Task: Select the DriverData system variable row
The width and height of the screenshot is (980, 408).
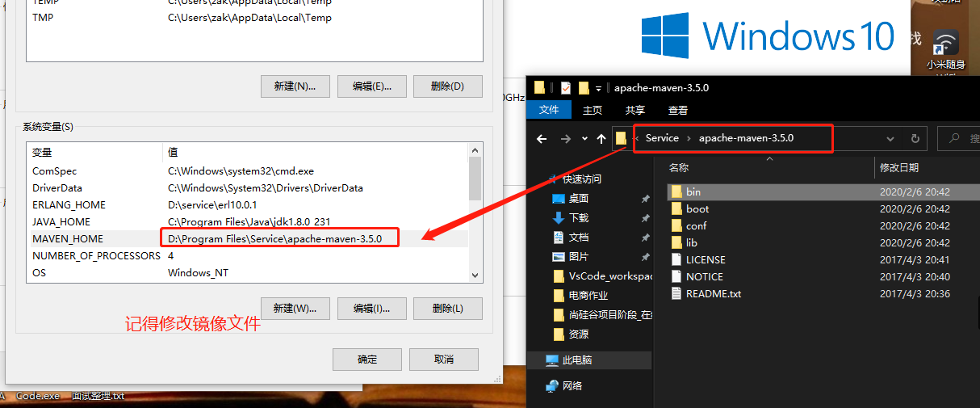Action: 247,187
